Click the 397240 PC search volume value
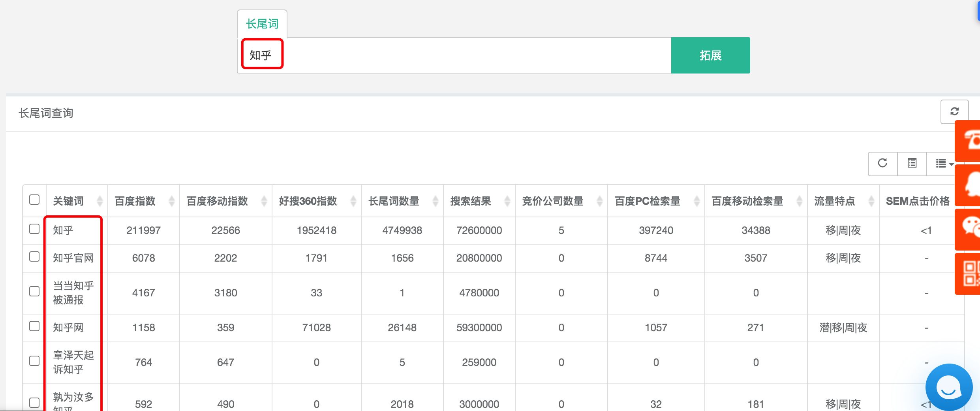The height and width of the screenshot is (411, 980). click(656, 230)
